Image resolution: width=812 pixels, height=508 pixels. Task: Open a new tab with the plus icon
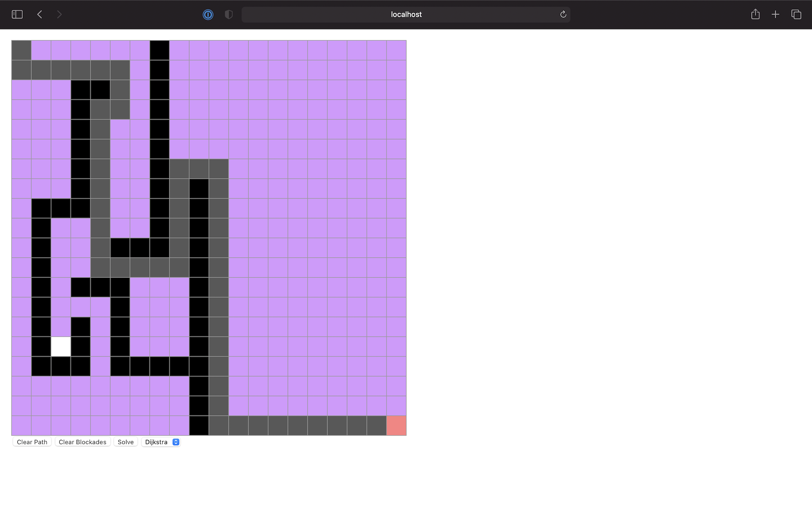(x=776, y=14)
